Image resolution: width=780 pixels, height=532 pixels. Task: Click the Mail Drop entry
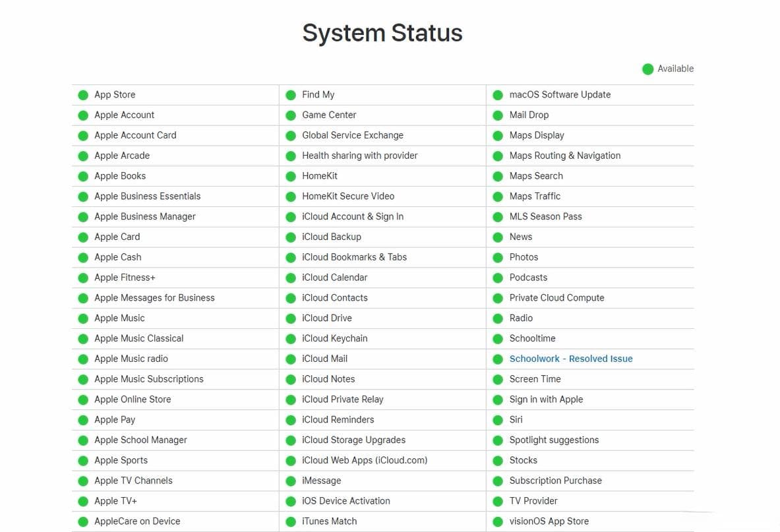click(529, 115)
